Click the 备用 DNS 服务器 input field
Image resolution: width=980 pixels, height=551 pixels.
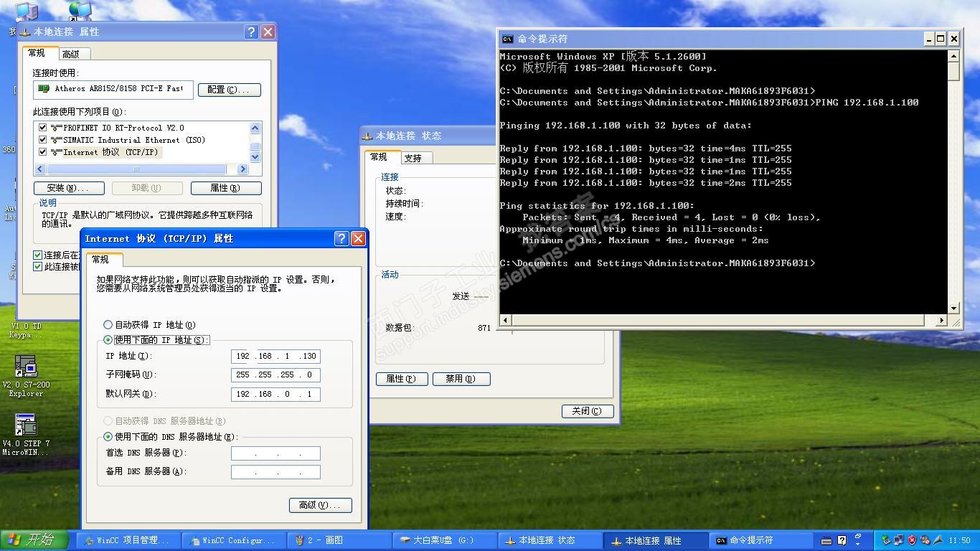275,471
